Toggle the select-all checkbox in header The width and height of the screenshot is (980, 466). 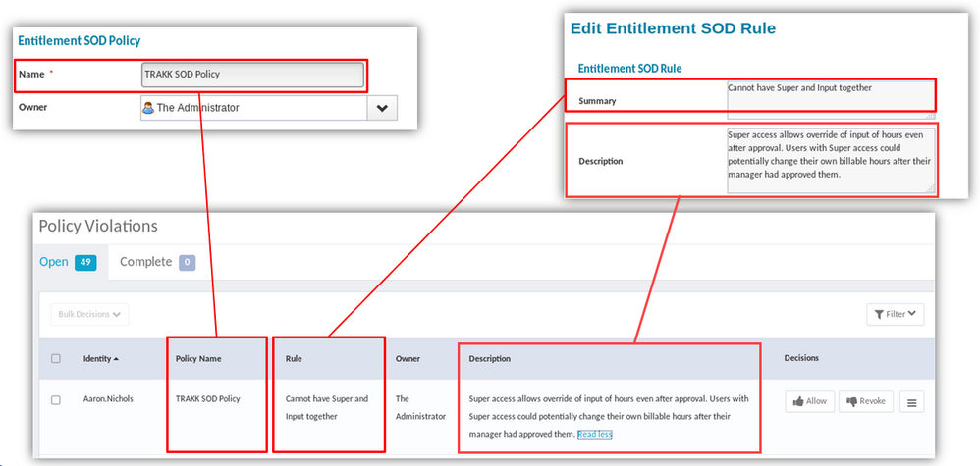tap(56, 359)
